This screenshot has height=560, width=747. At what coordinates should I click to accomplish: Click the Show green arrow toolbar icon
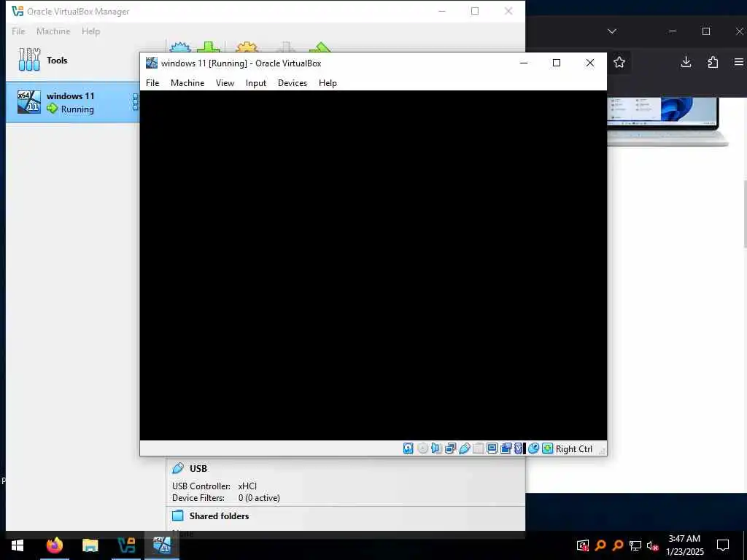coord(320,47)
